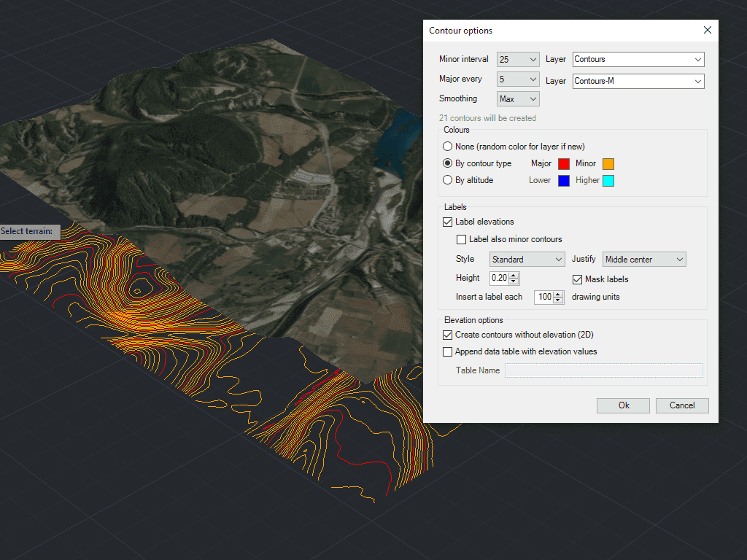The image size is (747, 560).
Task: Open the Smoothing dropdown set to Max
Action: tap(518, 99)
